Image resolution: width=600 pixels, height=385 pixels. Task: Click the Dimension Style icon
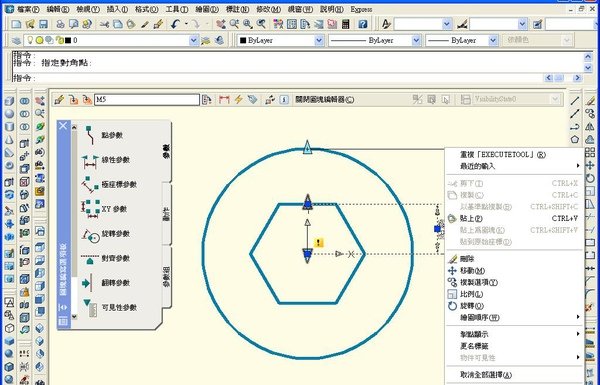(x=462, y=24)
